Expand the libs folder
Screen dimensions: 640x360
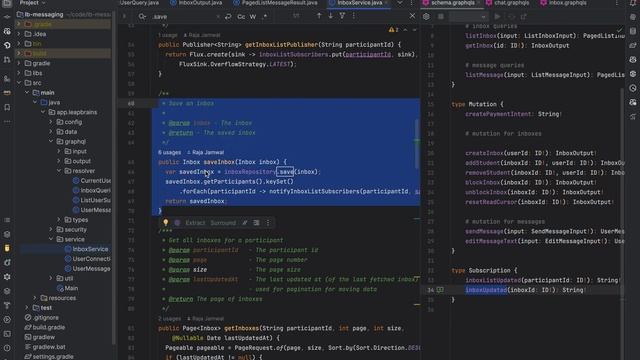point(19,73)
